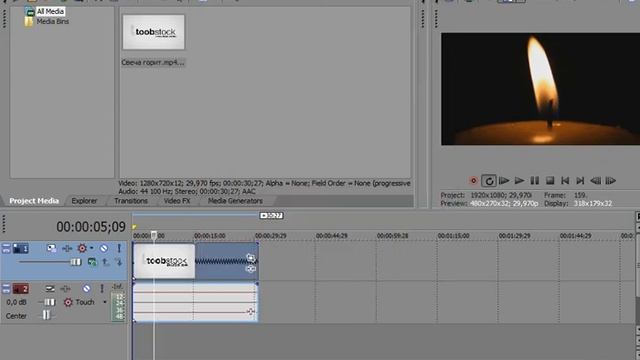Switch to the Explorer tab
This screenshot has width=640, height=360.
[84, 201]
